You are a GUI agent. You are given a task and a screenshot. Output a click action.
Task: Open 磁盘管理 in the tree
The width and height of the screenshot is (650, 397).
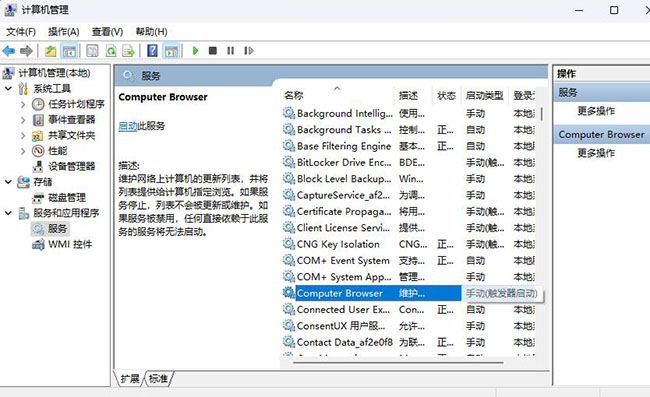tap(67, 198)
